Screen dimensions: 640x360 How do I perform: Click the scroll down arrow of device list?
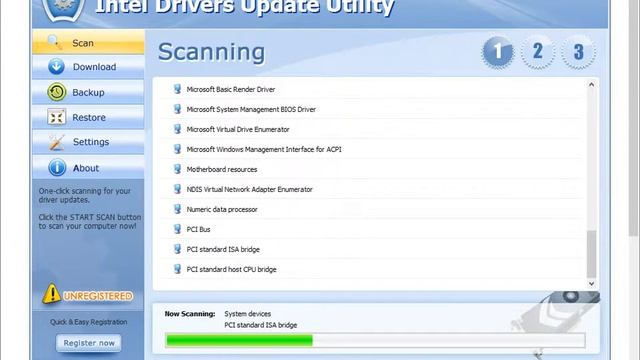pos(591,283)
